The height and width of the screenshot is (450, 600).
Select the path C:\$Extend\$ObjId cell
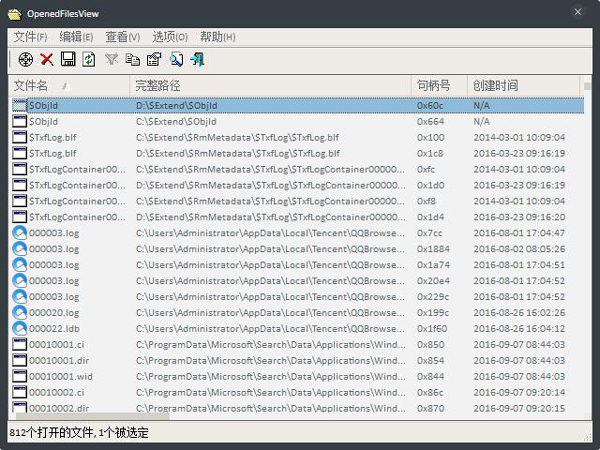[176, 121]
